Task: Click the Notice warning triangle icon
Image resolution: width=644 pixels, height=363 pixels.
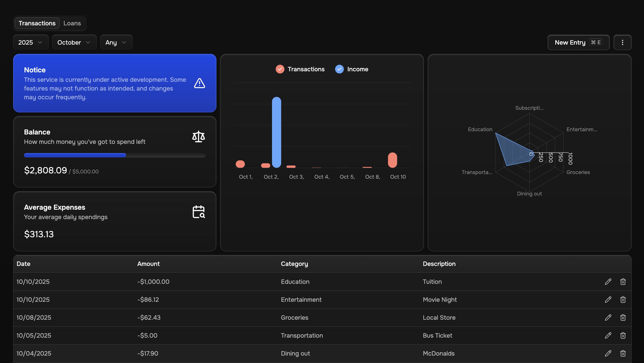Action: click(x=199, y=83)
